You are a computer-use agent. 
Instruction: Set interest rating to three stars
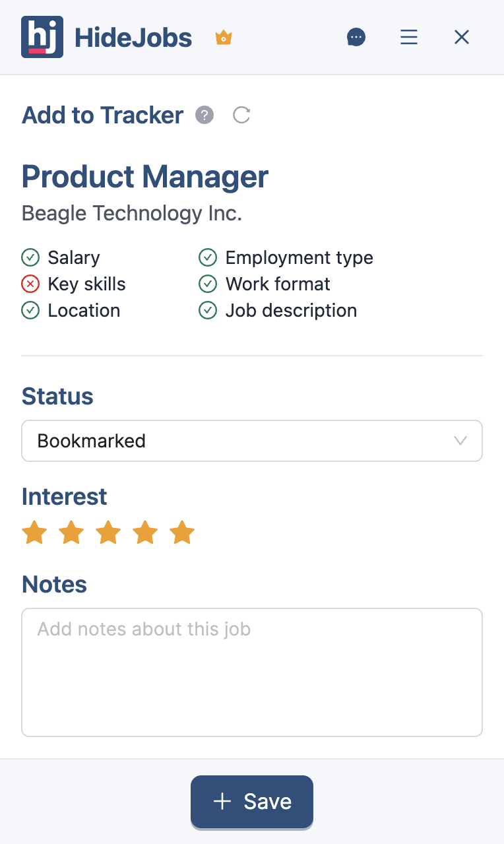(108, 532)
